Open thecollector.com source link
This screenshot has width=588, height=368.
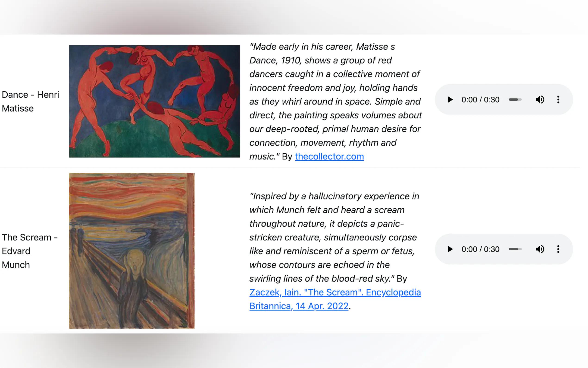(329, 156)
